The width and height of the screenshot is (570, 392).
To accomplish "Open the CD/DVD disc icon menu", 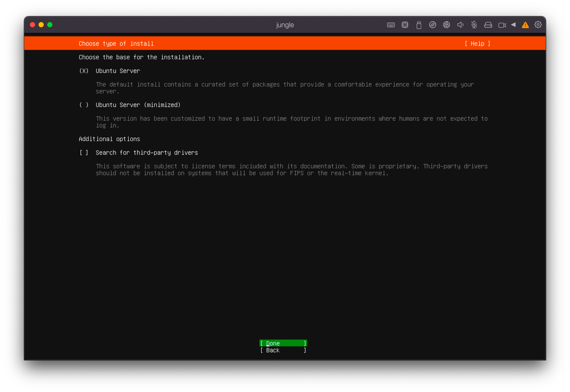I will coord(432,25).
